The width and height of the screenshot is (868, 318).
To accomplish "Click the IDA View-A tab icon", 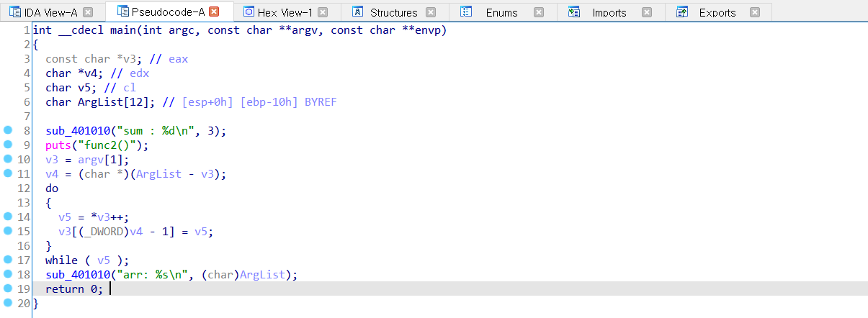I will coord(15,12).
